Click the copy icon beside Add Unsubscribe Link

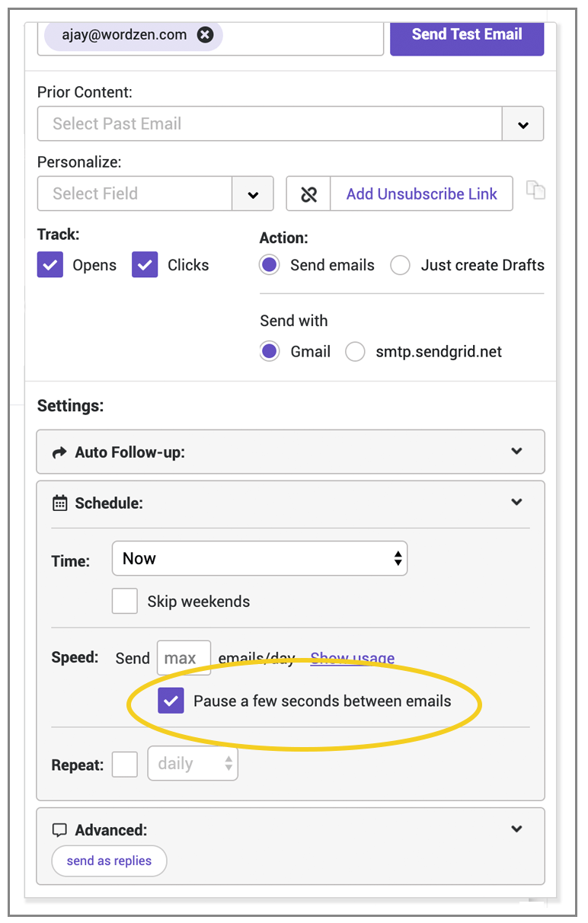(535, 190)
